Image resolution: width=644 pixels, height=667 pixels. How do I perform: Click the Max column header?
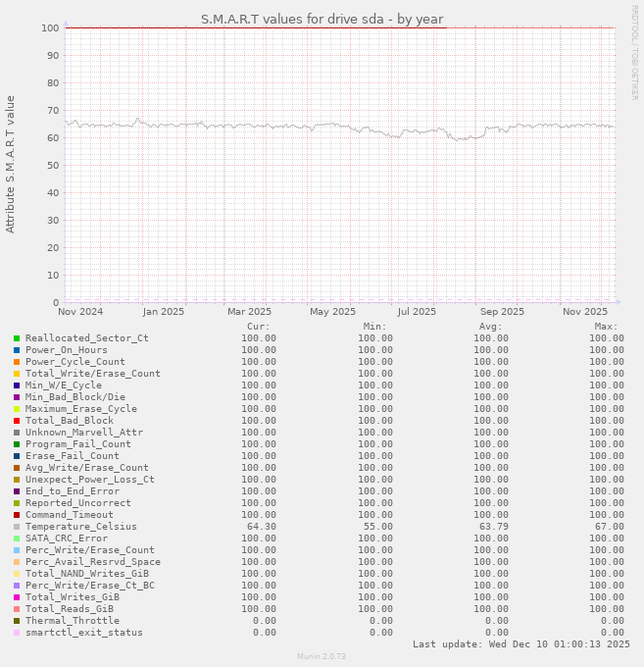pyautogui.click(x=605, y=327)
